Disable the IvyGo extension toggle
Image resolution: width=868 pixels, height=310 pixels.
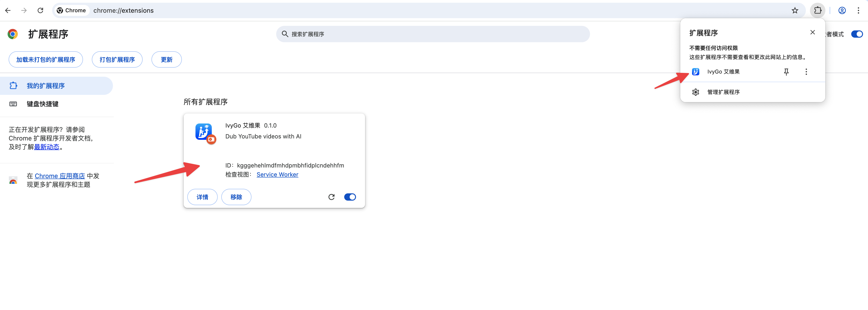pyautogui.click(x=350, y=197)
